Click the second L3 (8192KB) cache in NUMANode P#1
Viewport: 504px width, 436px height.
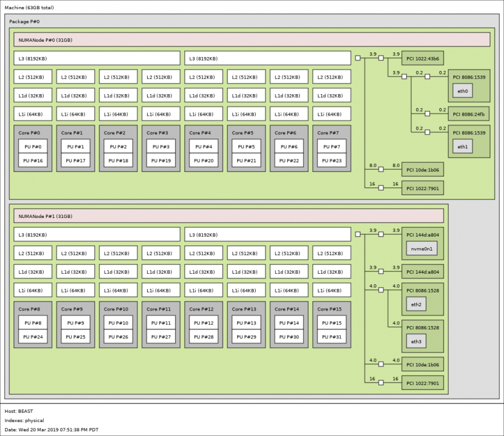(x=267, y=234)
